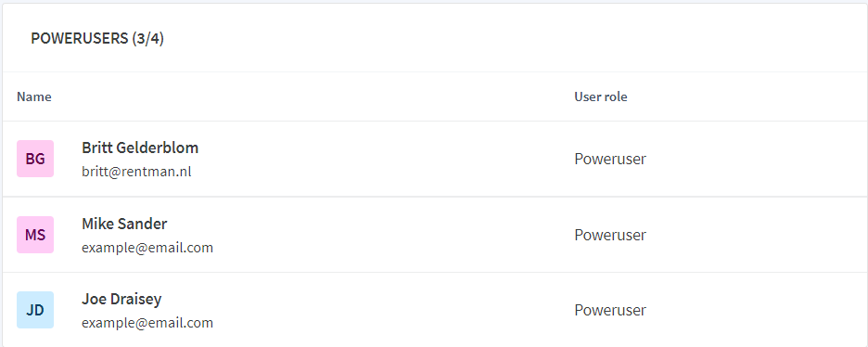868x347 pixels.
Task: Click the empty header area beside User role
Action: pyautogui.click(x=747, y=96)
